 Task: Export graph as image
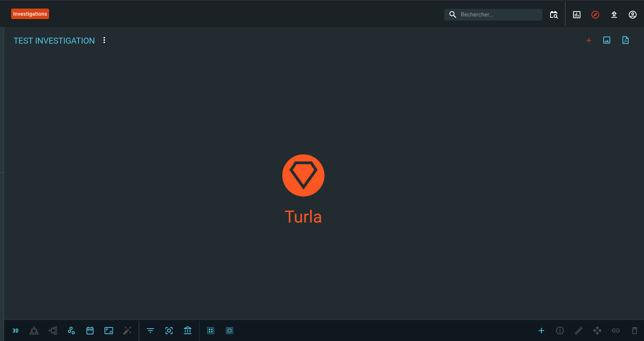tap(607, 40)
